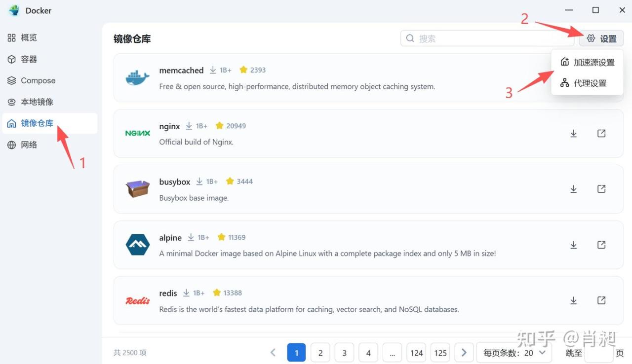The height and width of the screenshot is (364, 632).
Task: Open redis page via external link icon
Action: coord(601,300)
